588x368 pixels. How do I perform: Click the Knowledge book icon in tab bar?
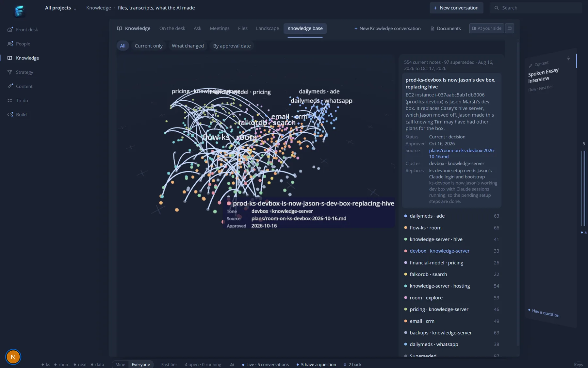[120, 28]
